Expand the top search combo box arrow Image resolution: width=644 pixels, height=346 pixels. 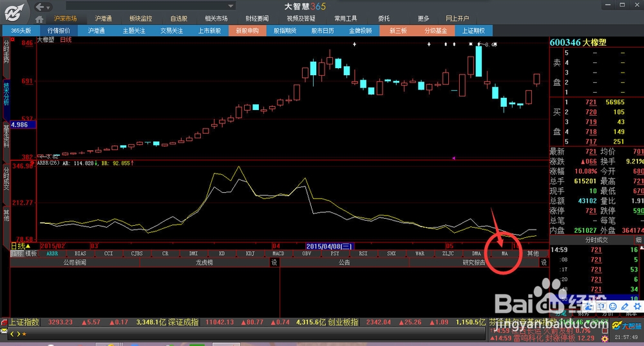231,6
